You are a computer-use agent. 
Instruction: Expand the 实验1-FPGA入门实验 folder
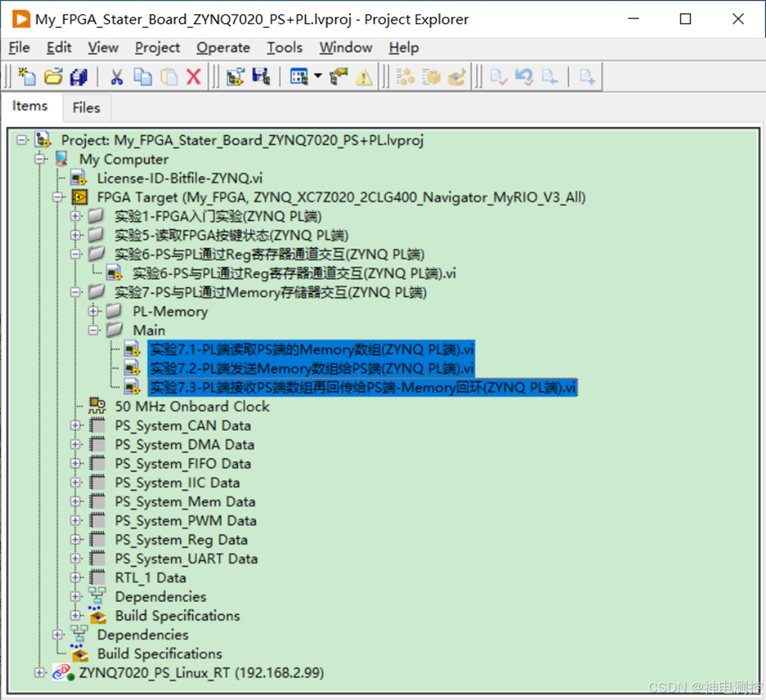(x=75, y=216)
